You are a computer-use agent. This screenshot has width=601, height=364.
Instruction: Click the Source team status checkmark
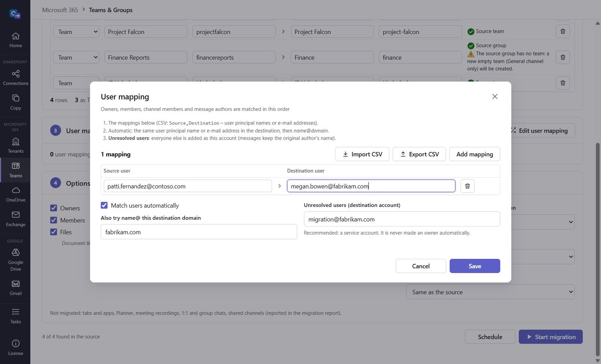click(471, 32)
